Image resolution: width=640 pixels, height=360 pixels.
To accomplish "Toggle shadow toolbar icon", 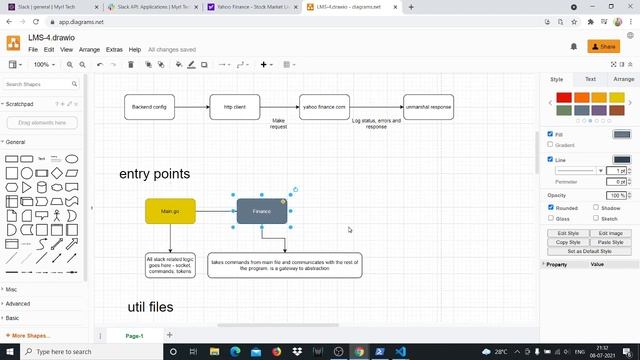I will coord(204,64).
